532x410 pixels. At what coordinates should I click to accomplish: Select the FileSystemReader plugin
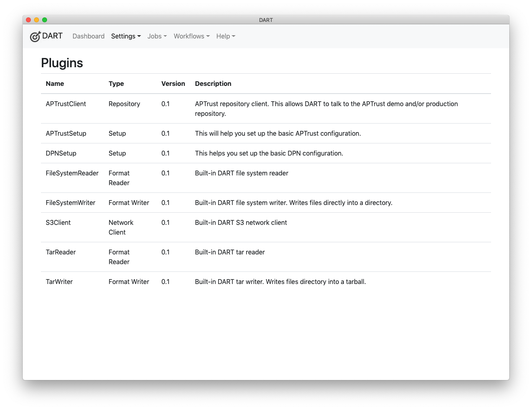pyautogui.click(x=72, y=173)
